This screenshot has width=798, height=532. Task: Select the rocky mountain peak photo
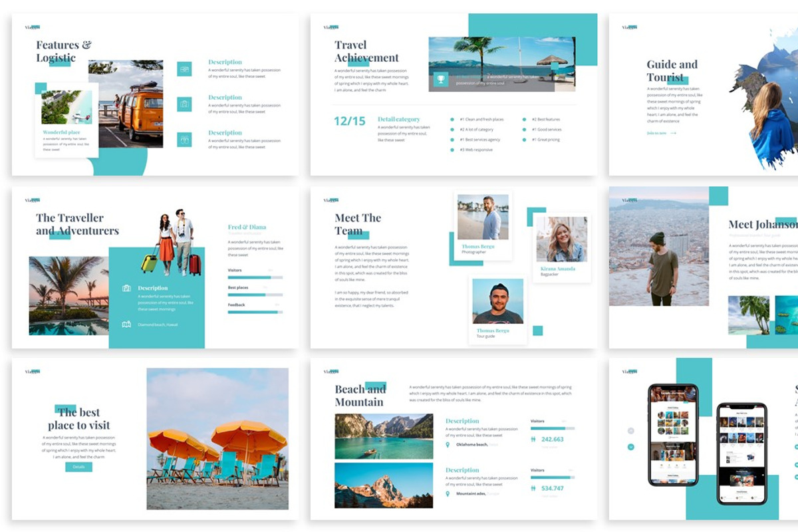coord(384,485)
